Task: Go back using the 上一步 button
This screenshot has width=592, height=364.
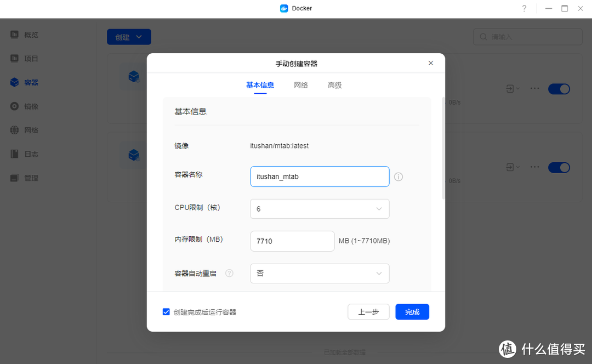Action: [368, 311]
